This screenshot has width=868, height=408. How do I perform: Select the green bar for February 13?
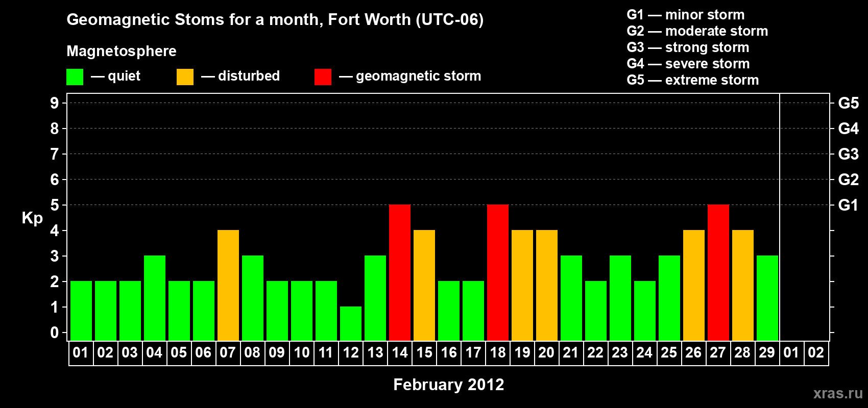click(x=375, y=298)
